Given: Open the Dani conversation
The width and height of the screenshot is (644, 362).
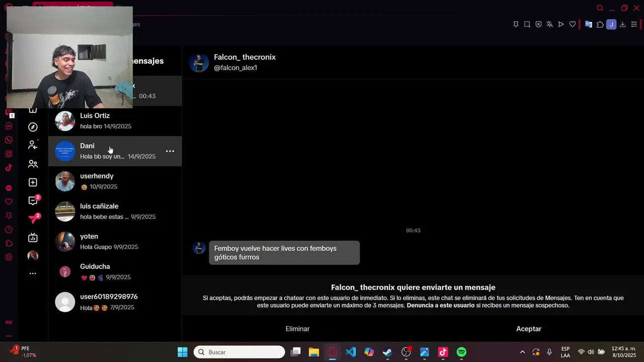Looking at the screenshot, I should pos(115,151).
